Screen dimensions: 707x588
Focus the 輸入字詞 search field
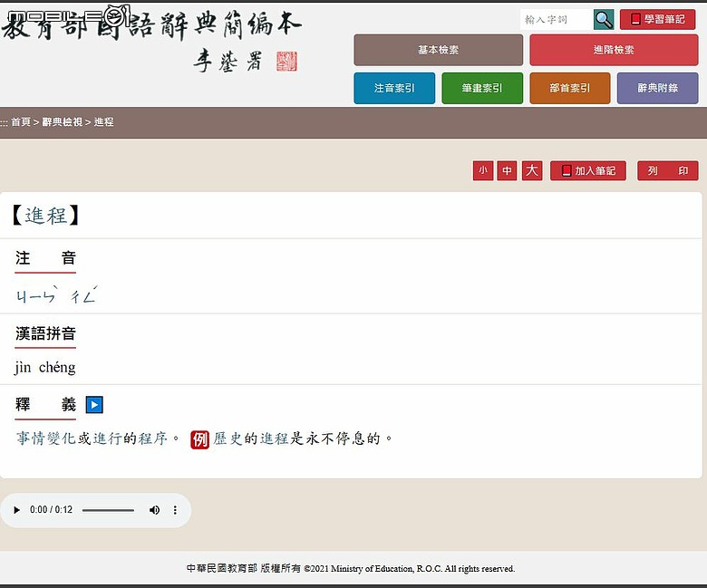556,19
